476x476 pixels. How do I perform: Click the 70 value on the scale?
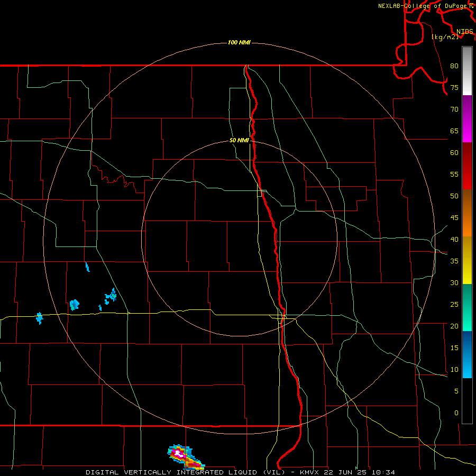click(454, 109)
